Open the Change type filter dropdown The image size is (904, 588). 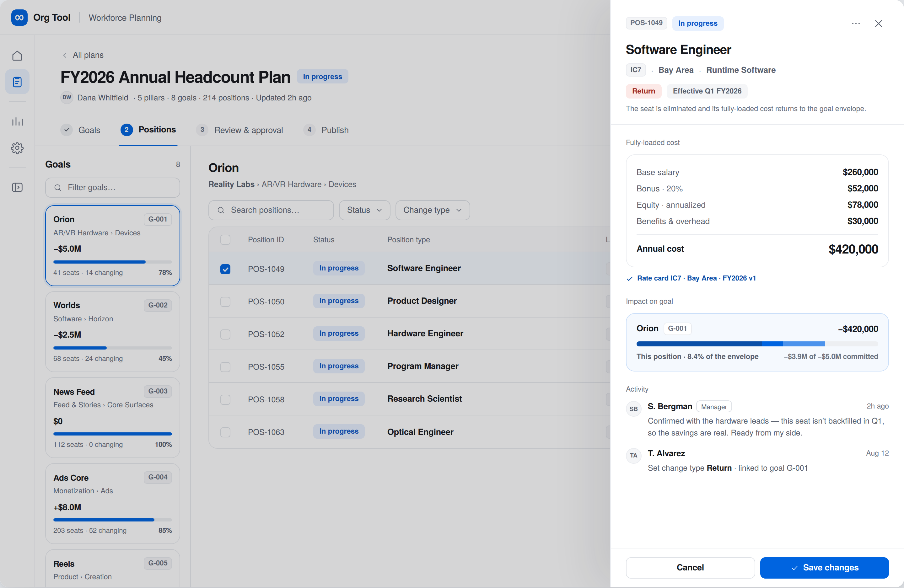[x=432, y=210]
